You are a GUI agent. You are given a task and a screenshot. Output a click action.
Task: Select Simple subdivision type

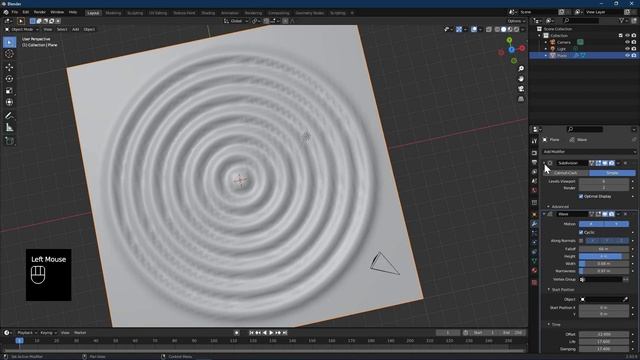612,173
